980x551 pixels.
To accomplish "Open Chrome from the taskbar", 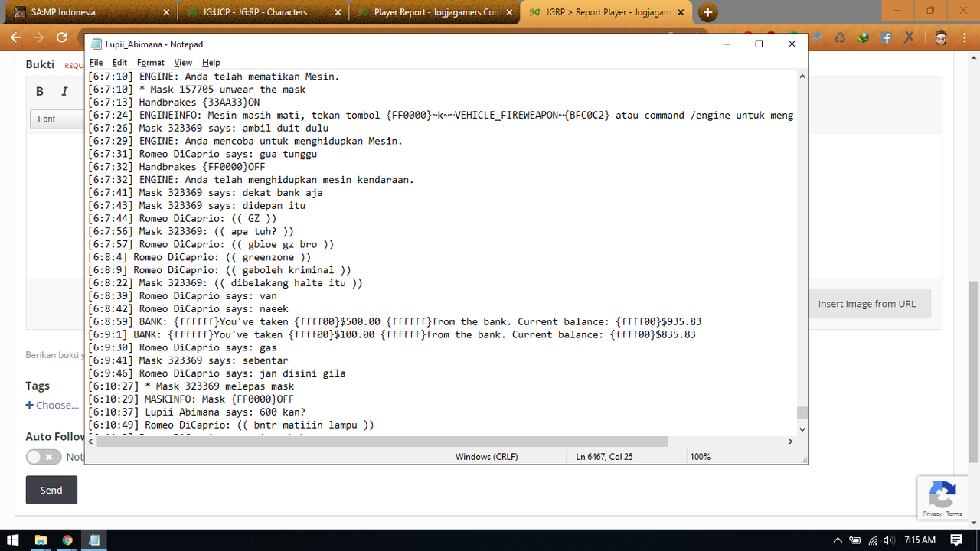I will [x=67, y=540].
